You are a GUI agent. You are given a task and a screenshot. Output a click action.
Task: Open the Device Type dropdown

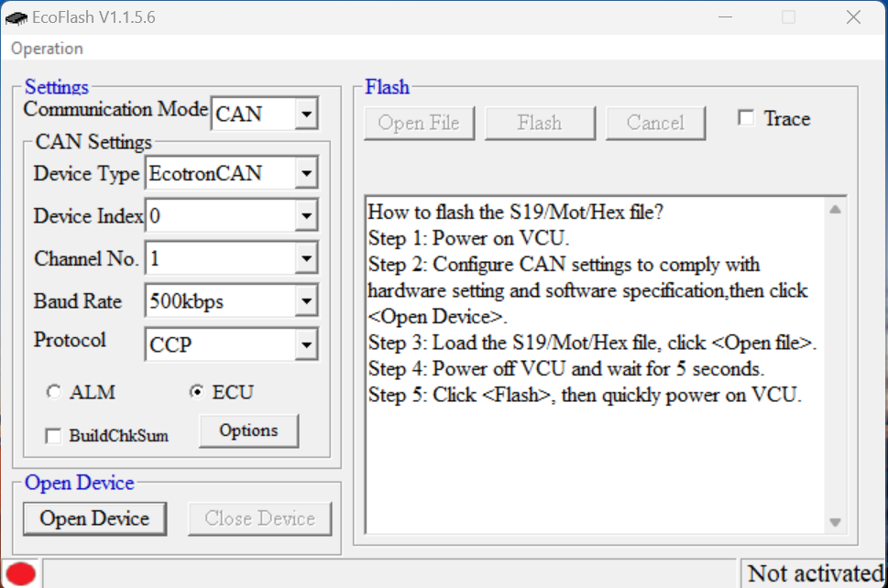coord(306,173)
